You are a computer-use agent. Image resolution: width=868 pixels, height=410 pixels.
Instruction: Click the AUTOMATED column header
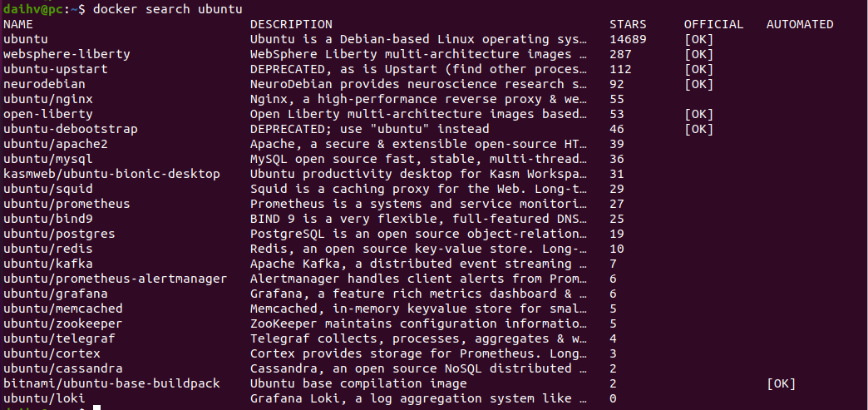(800, 24)
